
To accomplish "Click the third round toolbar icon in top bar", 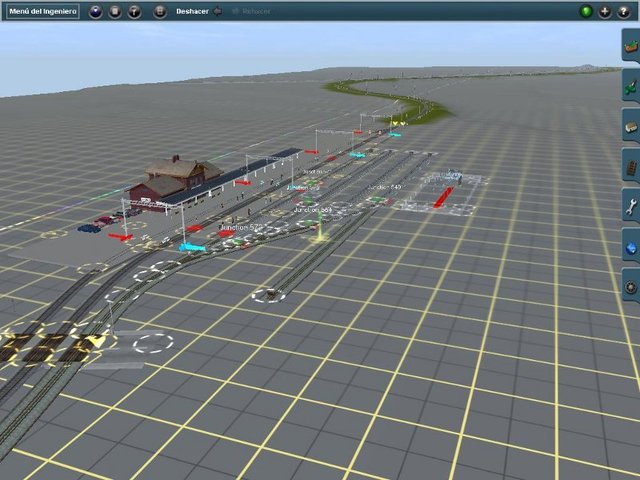I will (134, 11).
